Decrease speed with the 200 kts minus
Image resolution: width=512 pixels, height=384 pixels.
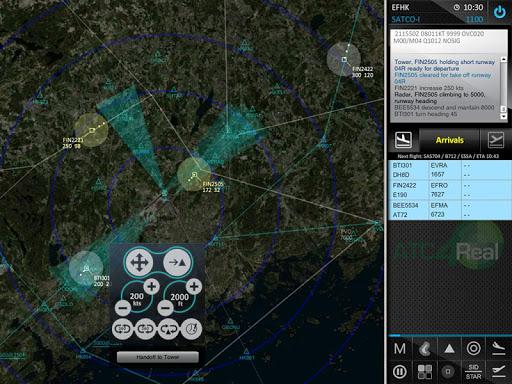pos(123,307)
